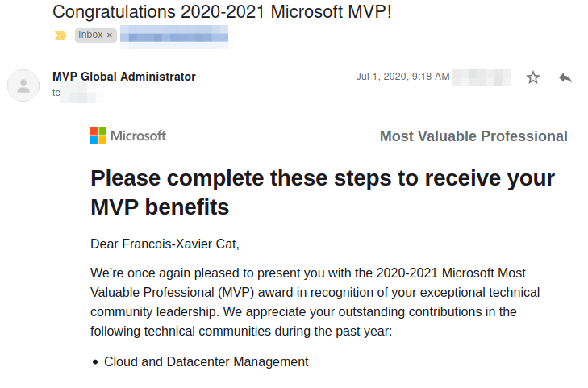
Task: Star this MVP email
Action: (x=533, y=77)
